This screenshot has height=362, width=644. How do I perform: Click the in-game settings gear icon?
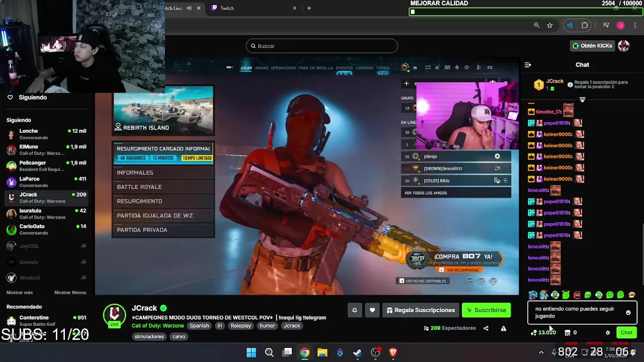(466, 67)
